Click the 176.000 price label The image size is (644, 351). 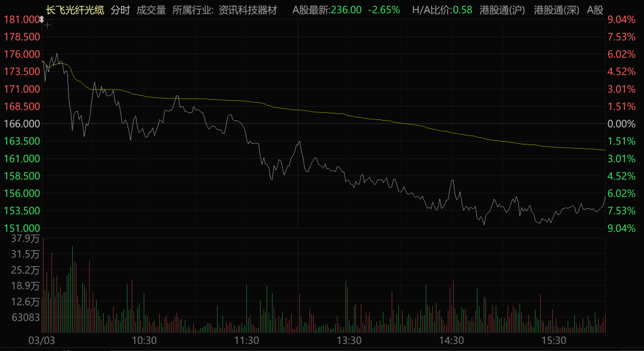[22, 54]
